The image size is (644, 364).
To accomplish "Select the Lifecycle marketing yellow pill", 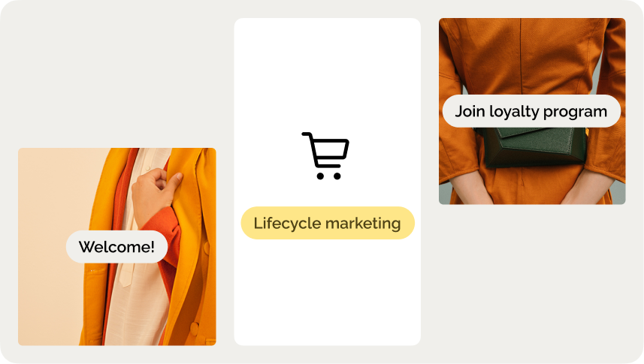I will [x=328, y=223].
